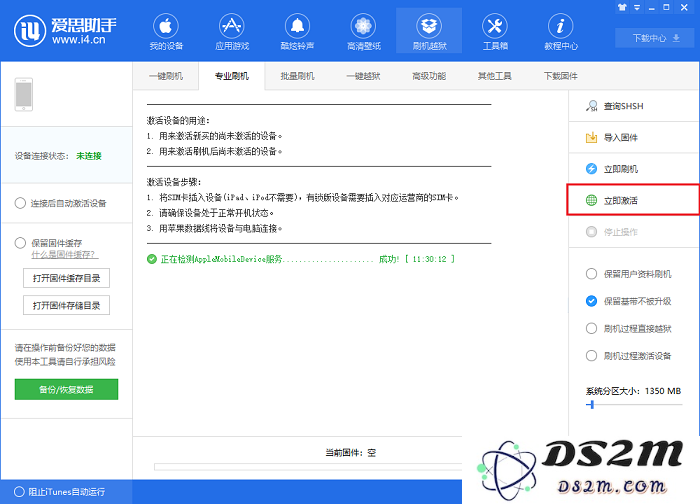This screenshot has width=700, height=504.
Task: Open 我的设备 apple icon
Action: click(x=166, y=26)
